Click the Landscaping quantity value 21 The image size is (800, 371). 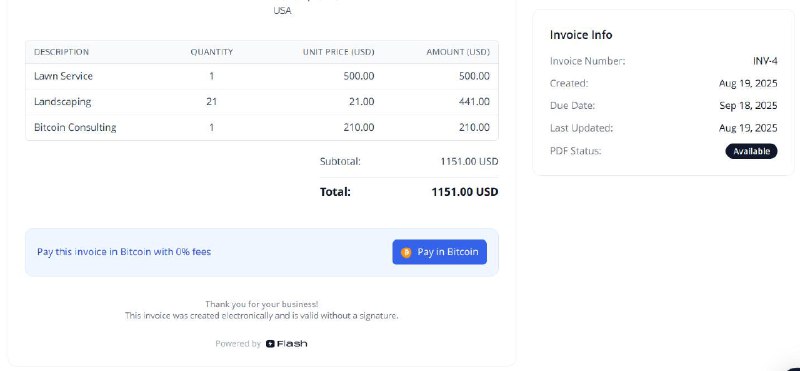click(x=212, y=102)
